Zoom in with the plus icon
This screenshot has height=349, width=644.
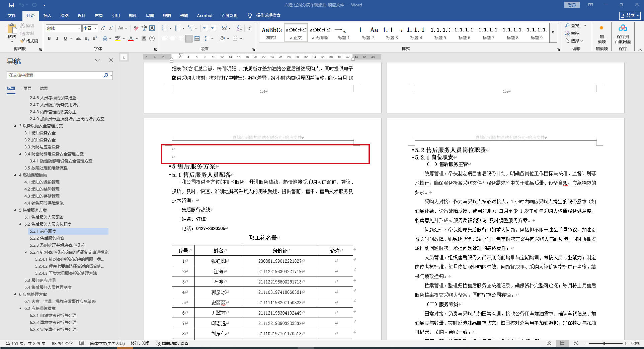coord(625,343)
